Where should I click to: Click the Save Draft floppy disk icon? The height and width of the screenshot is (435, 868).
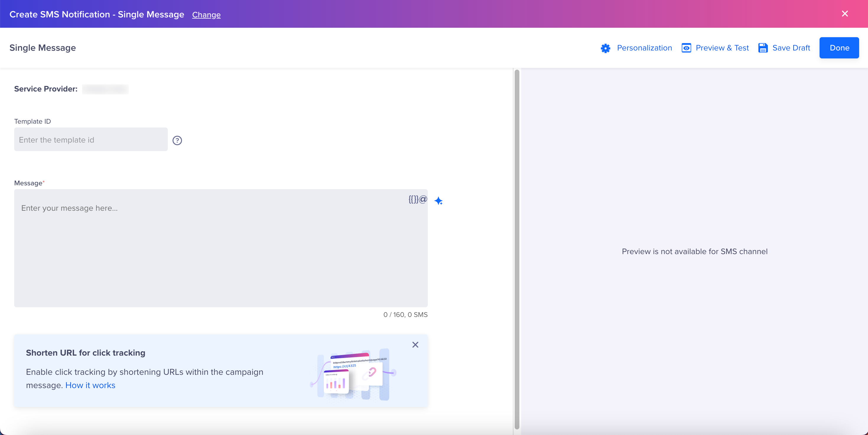point(763,48)
